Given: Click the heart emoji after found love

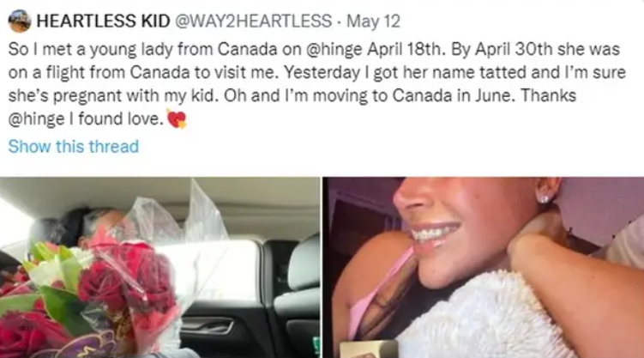Looking at the screenshot, I should 177,118.
